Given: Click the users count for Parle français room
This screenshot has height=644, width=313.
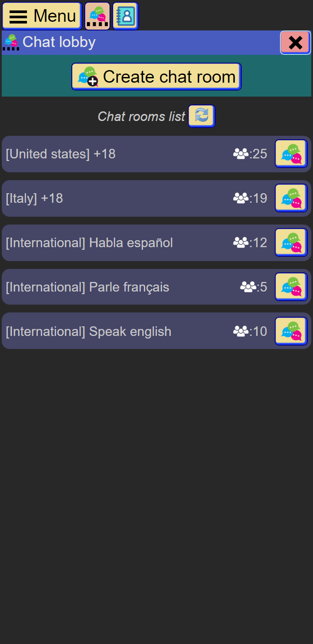Looking at the screenshot, I should 254,287.
